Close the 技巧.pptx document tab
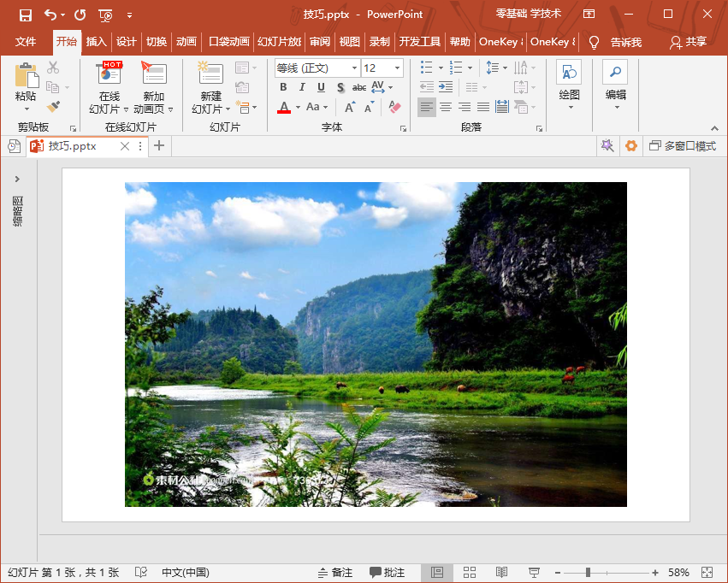 [x=124, y=146]
